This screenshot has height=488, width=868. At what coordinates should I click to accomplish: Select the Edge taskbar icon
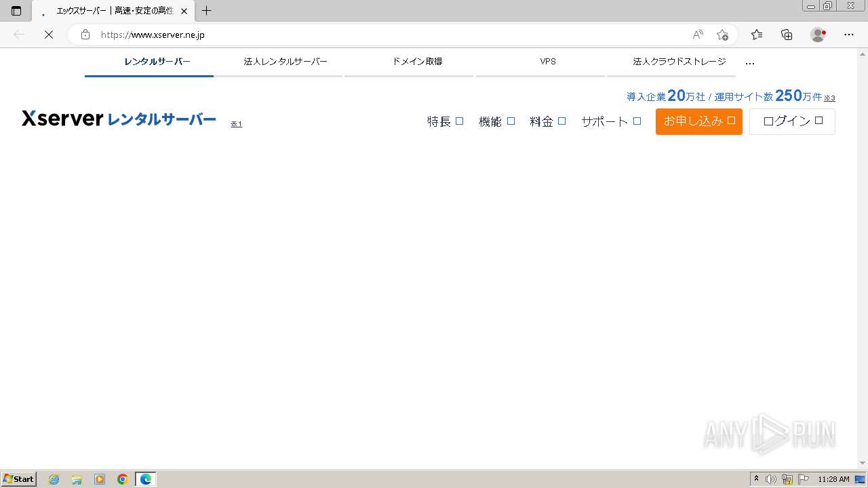pos(146,479)
